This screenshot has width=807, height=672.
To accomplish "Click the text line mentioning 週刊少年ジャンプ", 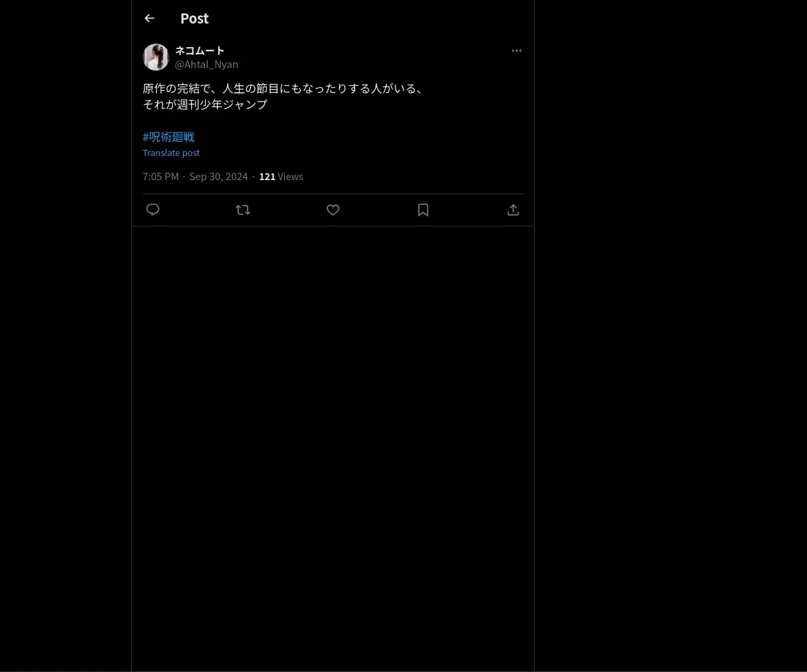I will pyautogui.click(x=205, y=104).
